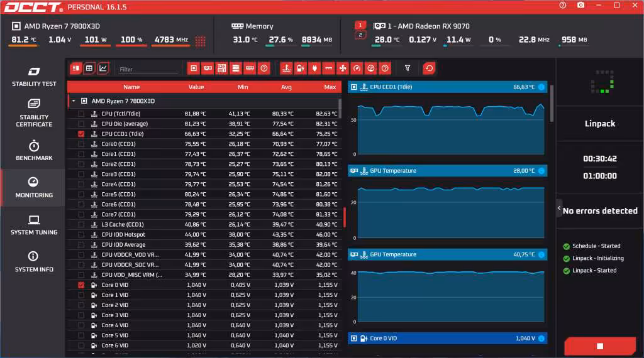Click the sensor table vertical scrollbar

click(340, 109)
